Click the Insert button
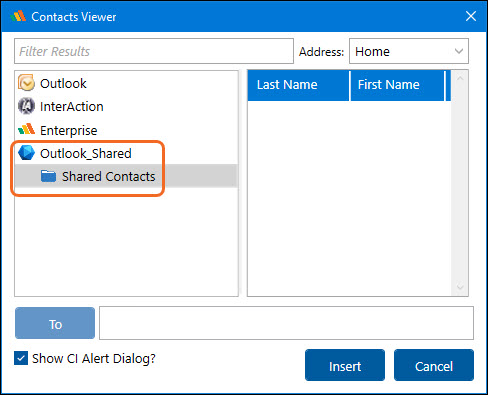The width and height of the screenshot is (488, 395). [345, 365]
